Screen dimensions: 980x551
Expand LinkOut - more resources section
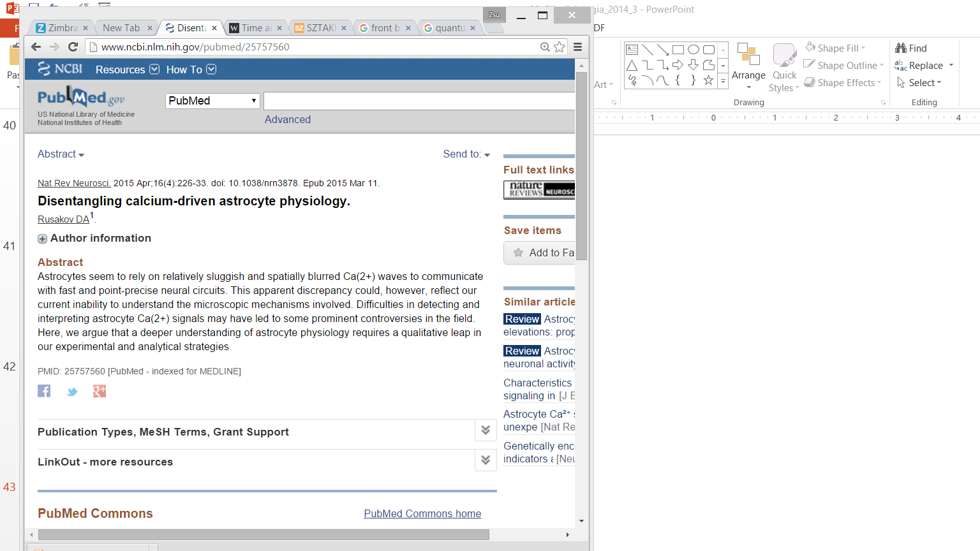[x=486, y=460]
